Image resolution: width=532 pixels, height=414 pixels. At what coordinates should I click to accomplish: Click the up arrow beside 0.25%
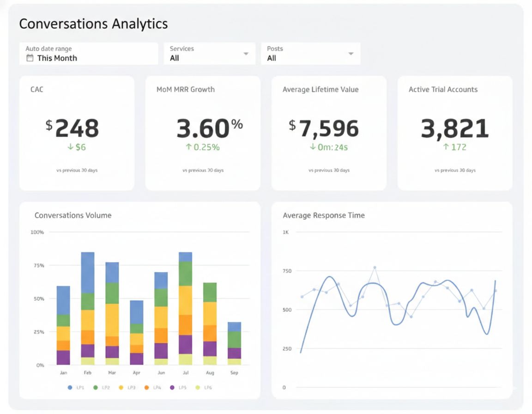pos(188,147)
